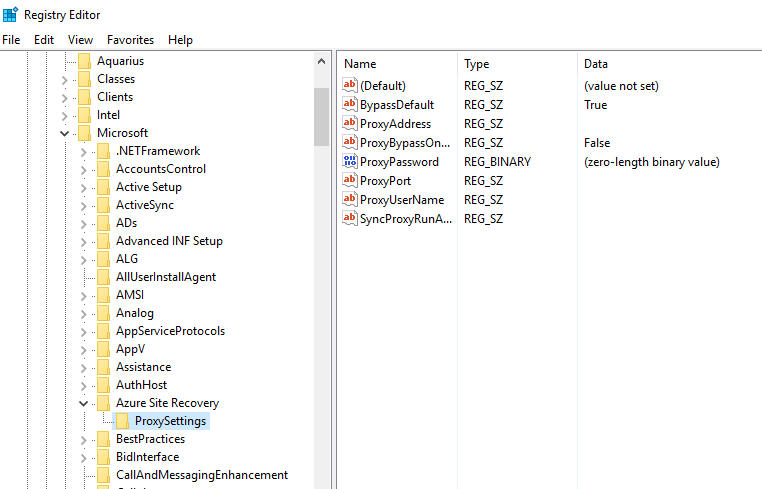The height and width of the screenshot is (489, 762).
Task: Select the Aquarius key label
Action: (121, 61)
